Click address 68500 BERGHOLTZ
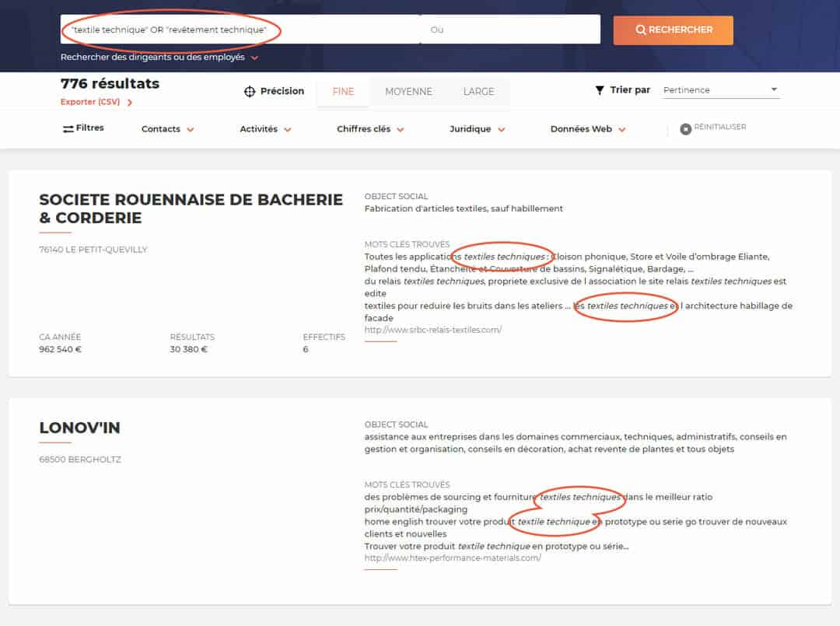Screen dimensions: 840x626 (x=80, y=460)
